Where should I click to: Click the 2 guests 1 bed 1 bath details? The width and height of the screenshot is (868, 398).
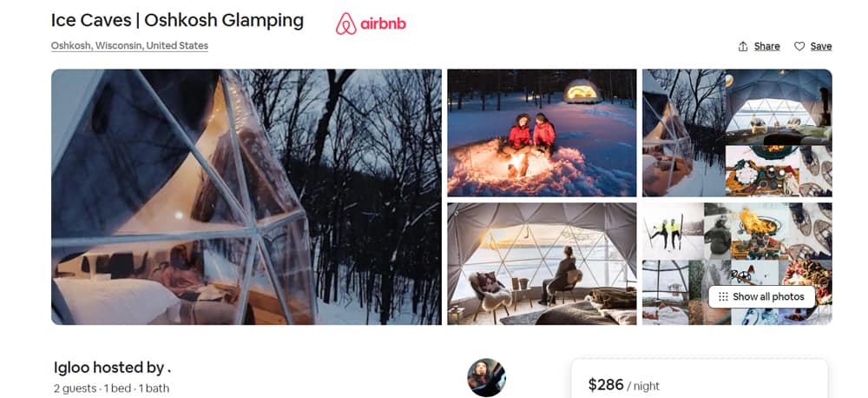click(x=111, y=388)
